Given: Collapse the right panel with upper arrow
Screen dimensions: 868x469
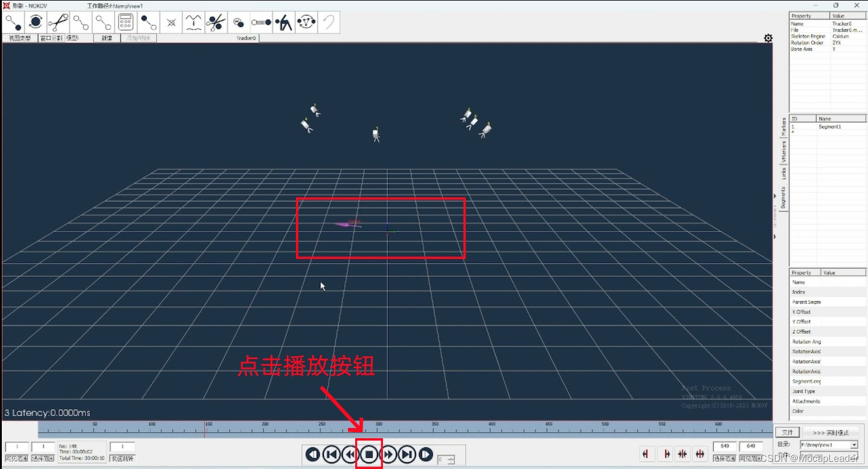Looking at the screenshot, I should (775, 196).
